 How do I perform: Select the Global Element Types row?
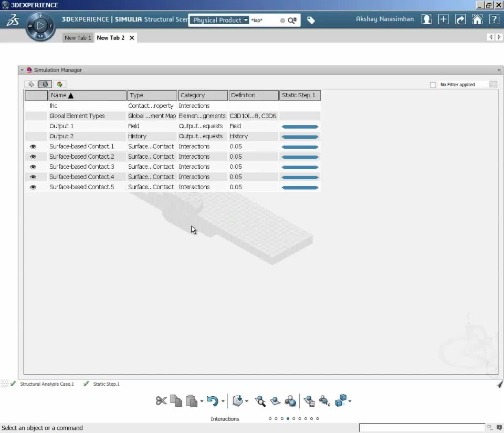point(173,116)
